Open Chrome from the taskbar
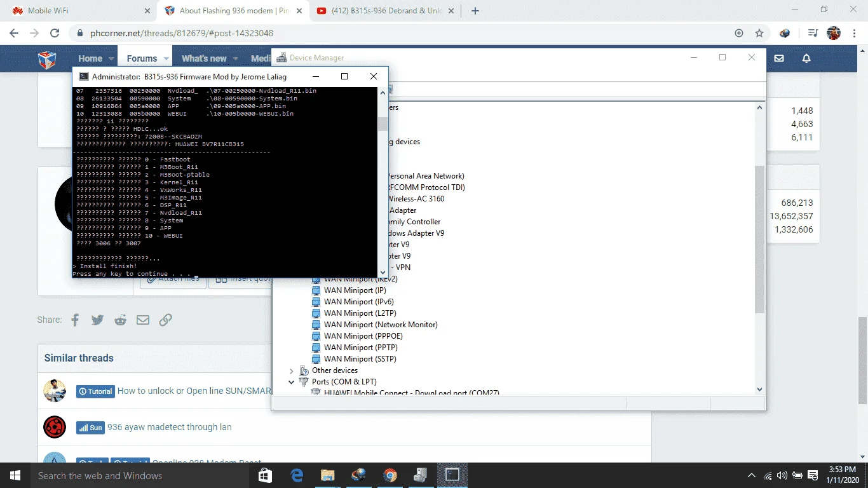 [390, 475]
